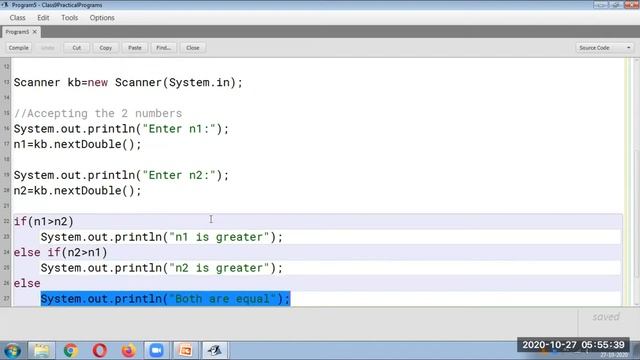Viewport: 640px width, 360px height.
Task: Open the Edit menu
Action: 43,18
